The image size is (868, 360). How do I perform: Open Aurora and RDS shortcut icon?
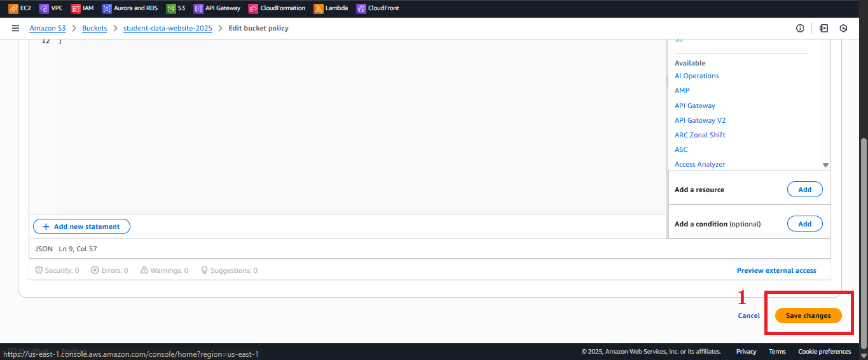tap(107, 8)
